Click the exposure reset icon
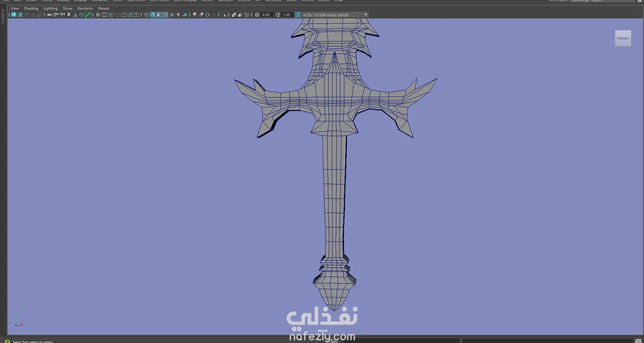Screen dimensions: 644x343 coord(257,15)
